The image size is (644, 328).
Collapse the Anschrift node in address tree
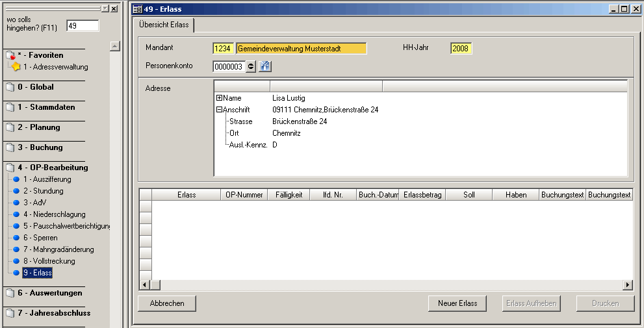coord(220,110)
